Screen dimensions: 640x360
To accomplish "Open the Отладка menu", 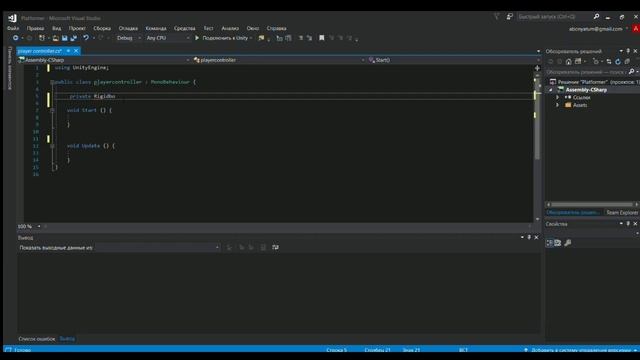I will tap(128, 29).
